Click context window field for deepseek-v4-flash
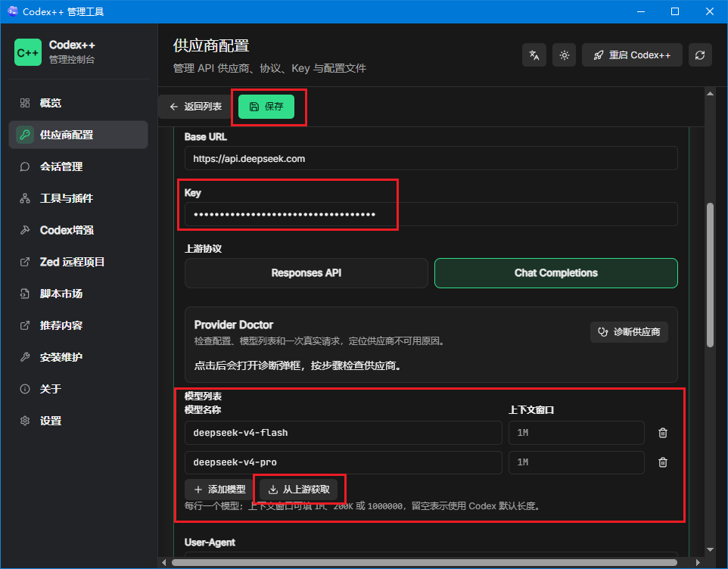Screen dimensions: 728x569 coord(576,433)
